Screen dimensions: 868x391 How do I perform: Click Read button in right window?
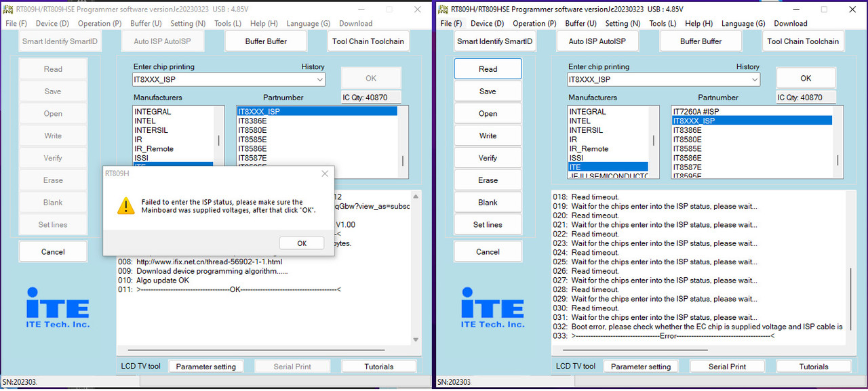tap(488, 69)
